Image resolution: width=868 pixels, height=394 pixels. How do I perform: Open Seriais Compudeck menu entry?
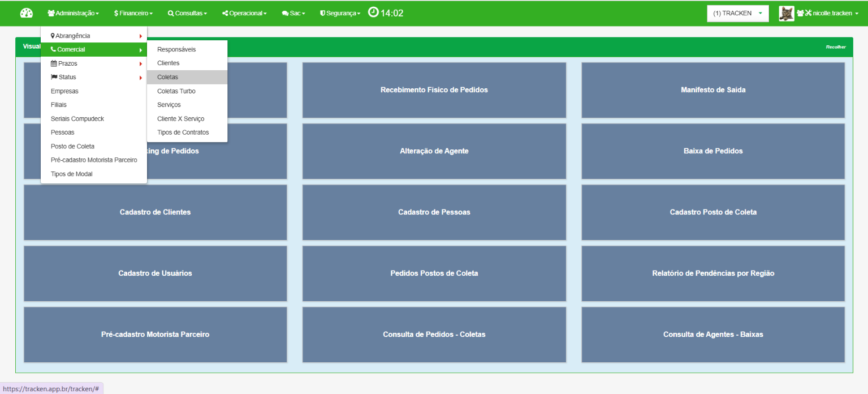(x=94, y=119)
